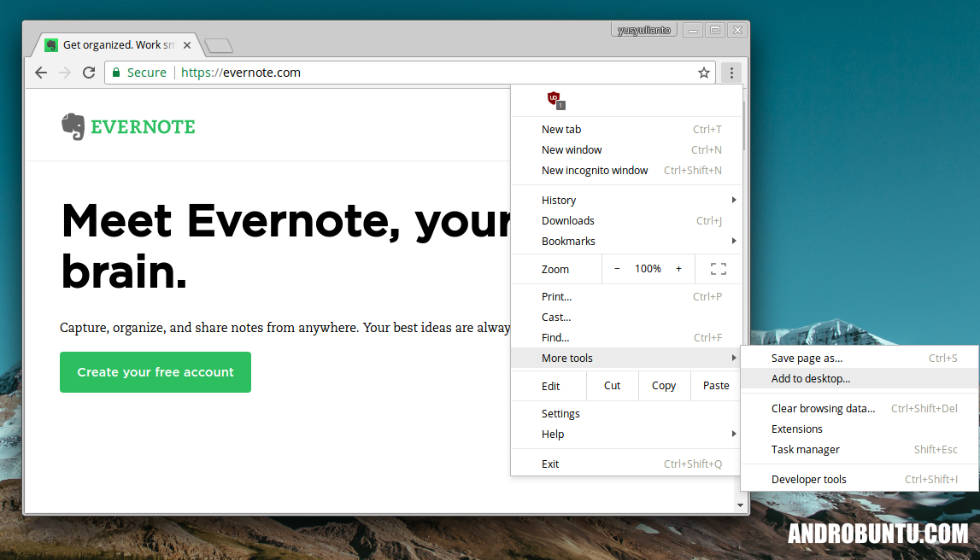
Task: Go back using the back arrow
Action: point(41,73)
